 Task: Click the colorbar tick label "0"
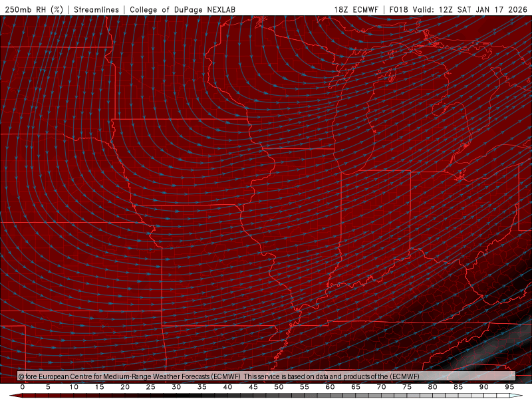23,387
